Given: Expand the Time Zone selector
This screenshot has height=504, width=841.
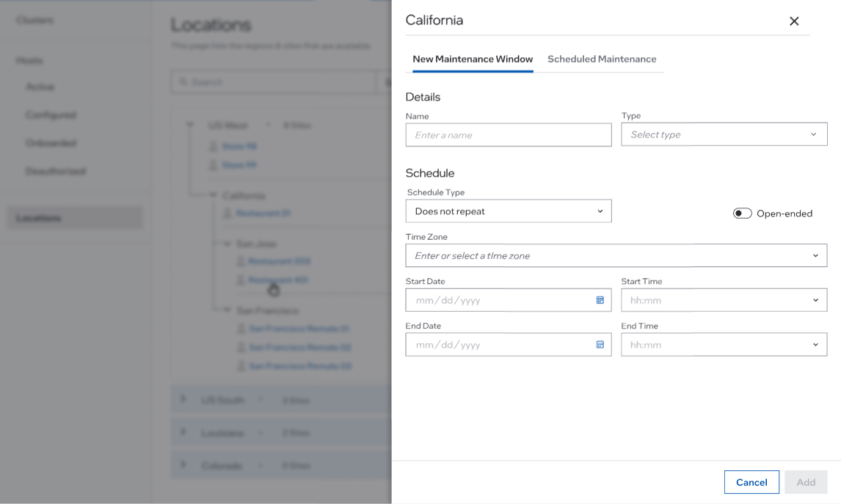Looking at the screenshot, I should click(616, 255).
